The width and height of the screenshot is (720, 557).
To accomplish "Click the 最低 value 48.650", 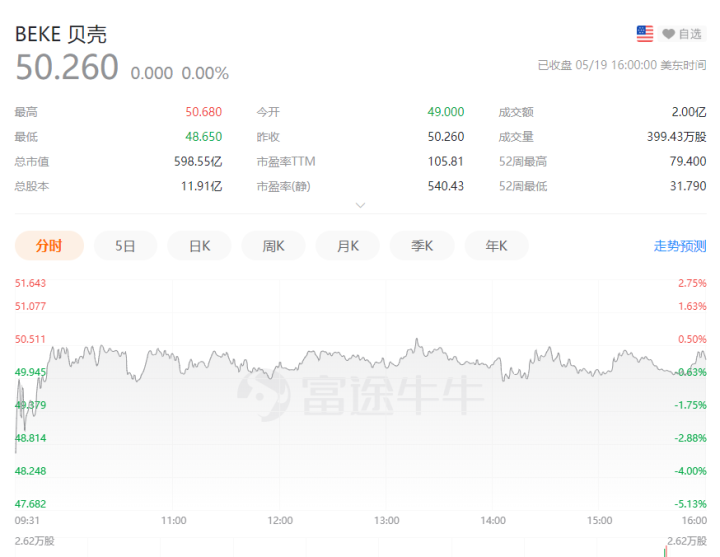I will 203,136.
